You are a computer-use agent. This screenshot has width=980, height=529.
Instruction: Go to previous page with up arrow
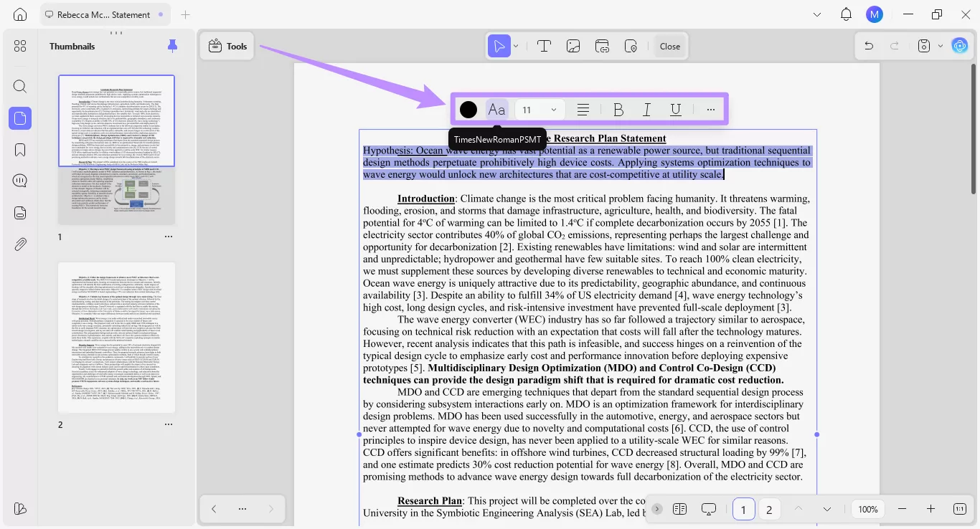[x=798, y=509]
